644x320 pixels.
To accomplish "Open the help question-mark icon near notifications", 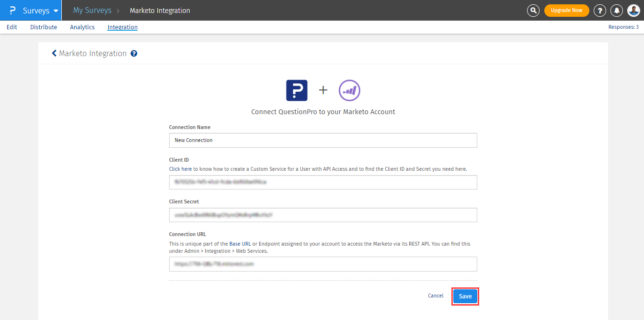I will coord(599,10).
